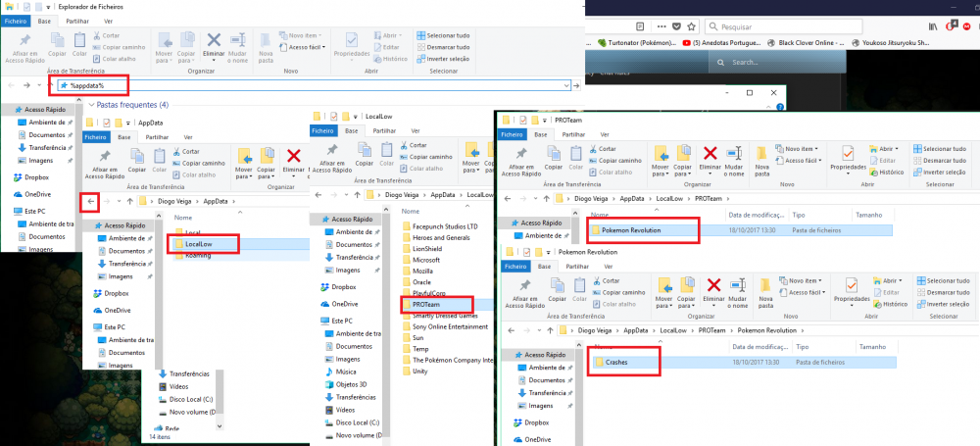Switch to Ver tab in PROTeam window
The width and height of the screenshot is (980, 446).
[605, 134]
